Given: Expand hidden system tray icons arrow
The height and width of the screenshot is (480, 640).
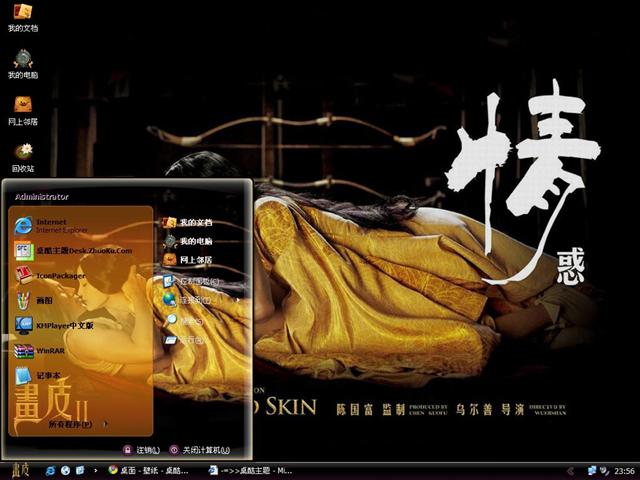Looking at the screenshot, I should point(571,471).
